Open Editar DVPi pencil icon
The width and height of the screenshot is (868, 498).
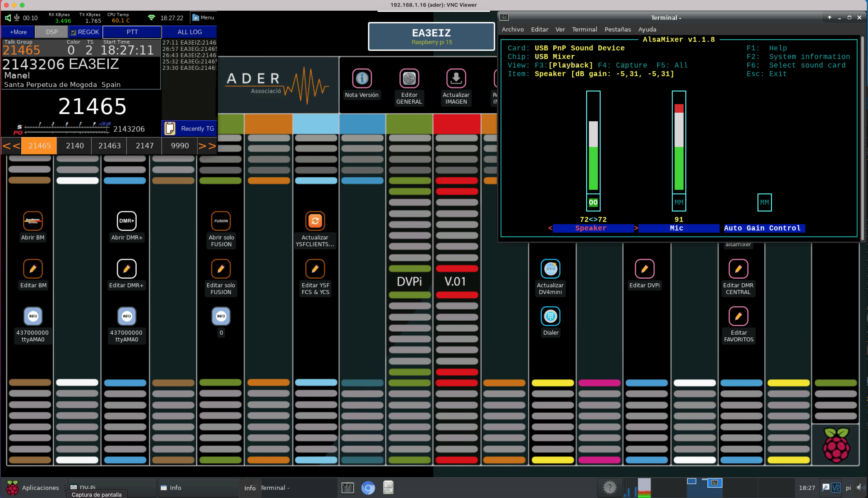645,268
